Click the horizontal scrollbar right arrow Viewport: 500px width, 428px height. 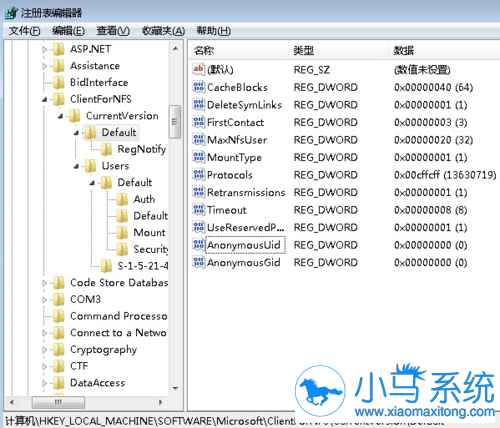click(x=161, y=402)
